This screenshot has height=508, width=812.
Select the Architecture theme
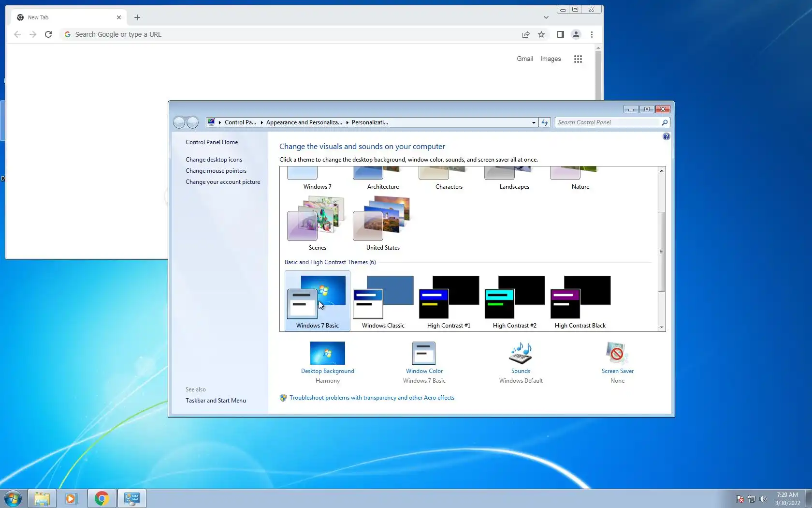(x=383, y=179)
